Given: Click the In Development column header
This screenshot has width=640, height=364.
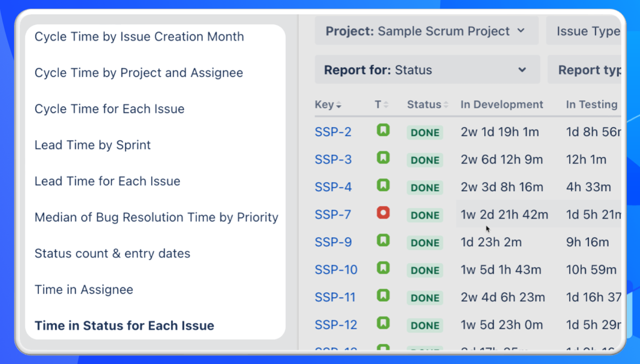Looking at the screenshot, I should point(501,105).
